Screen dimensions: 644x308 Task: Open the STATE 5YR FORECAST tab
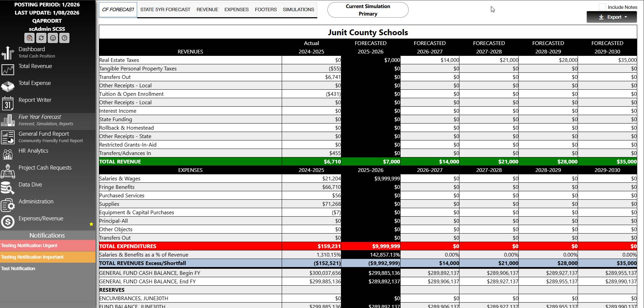click(165, 9)
